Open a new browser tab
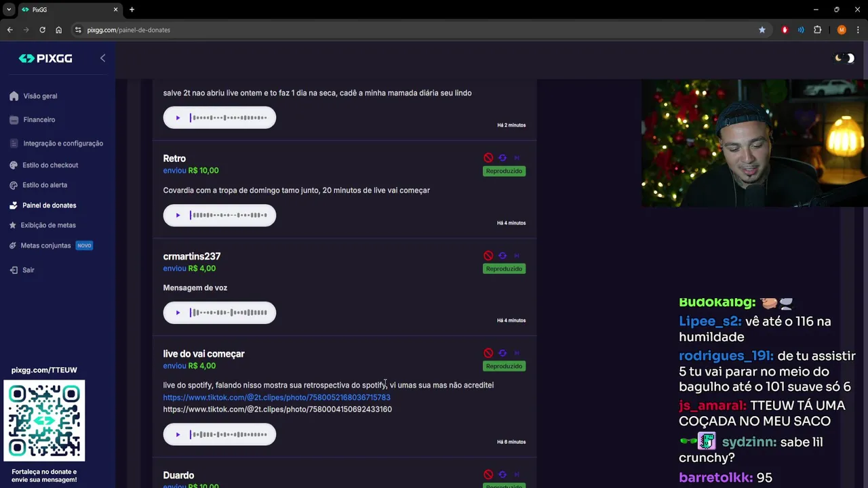Screen dimensions: 868x488 132,9
